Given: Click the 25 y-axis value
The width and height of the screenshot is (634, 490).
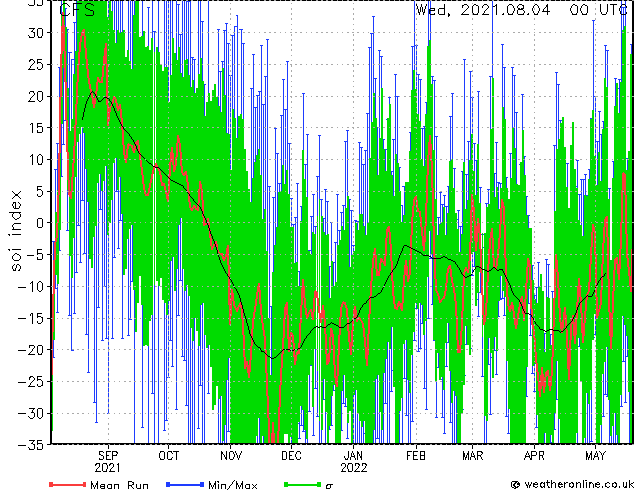Looking at the screenshot, I should [x=36, y=65].
